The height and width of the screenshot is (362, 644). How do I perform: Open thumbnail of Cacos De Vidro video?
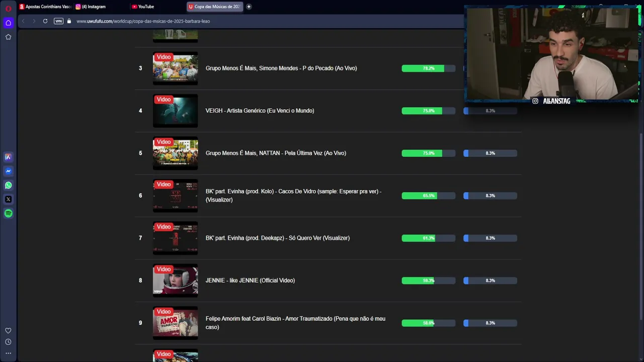175,196
